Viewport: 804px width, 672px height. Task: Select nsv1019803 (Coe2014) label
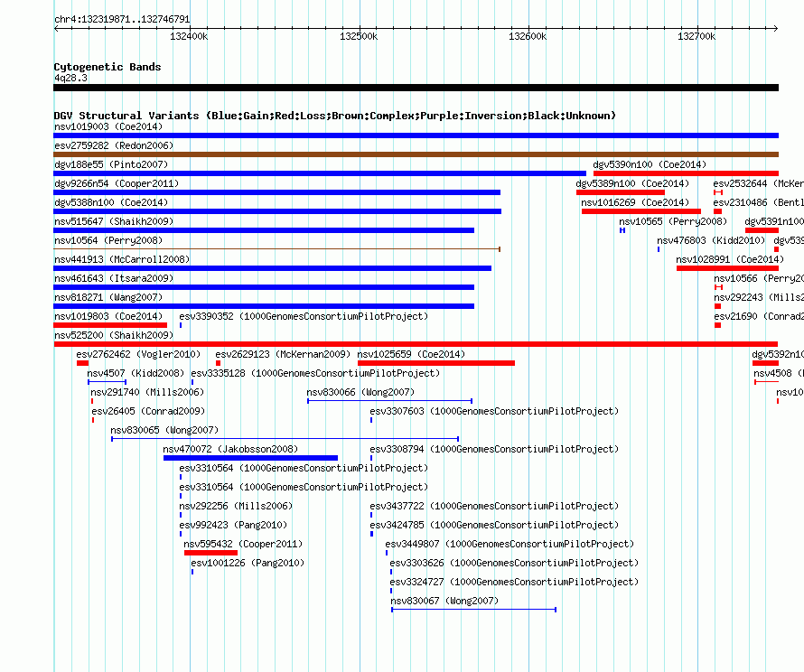click(x=108, y=316)
